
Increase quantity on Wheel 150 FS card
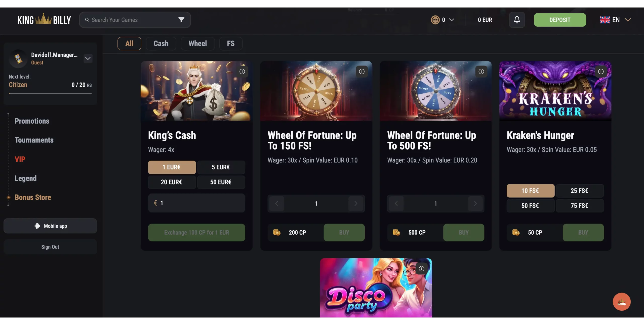pos(356,203)
